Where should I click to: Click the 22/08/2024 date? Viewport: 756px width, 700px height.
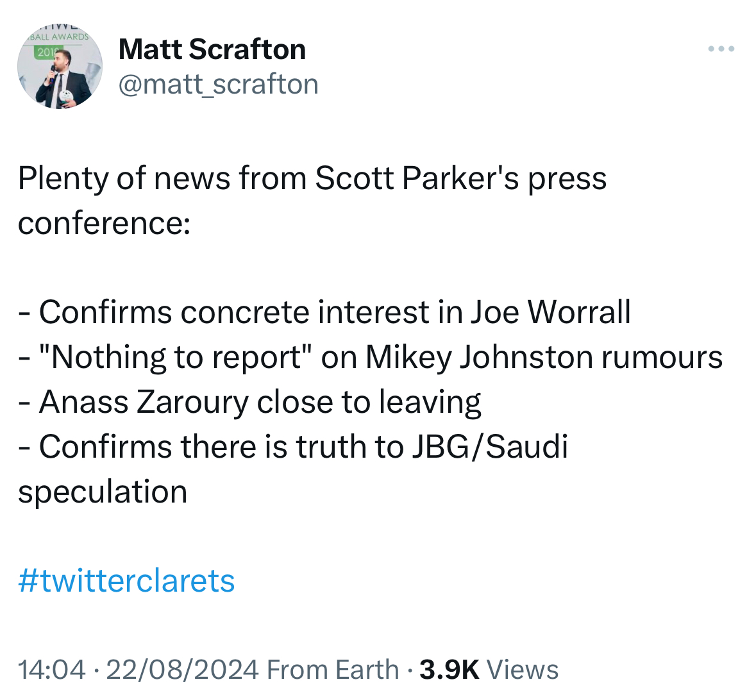[x=182, y=670]
